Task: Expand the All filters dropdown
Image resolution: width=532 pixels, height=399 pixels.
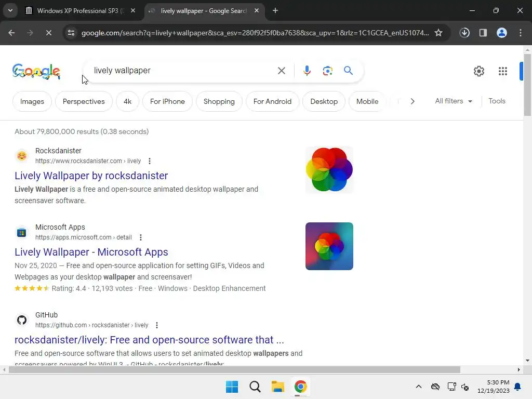Action: tap(454, 101)
